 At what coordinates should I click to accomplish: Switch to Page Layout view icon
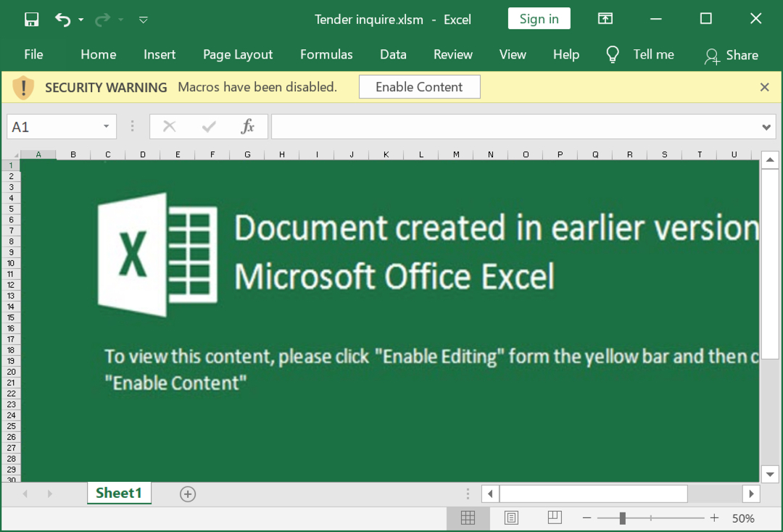[x=511, y=518]
